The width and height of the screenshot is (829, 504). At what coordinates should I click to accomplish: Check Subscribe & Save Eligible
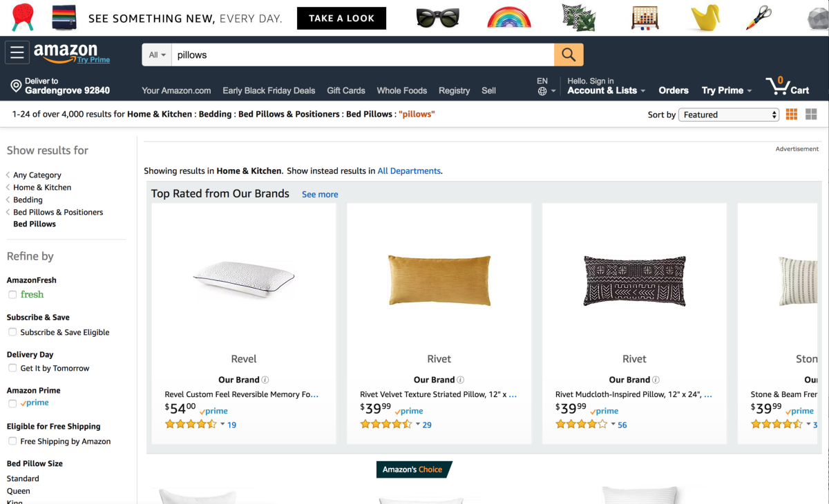click(12, 332)
